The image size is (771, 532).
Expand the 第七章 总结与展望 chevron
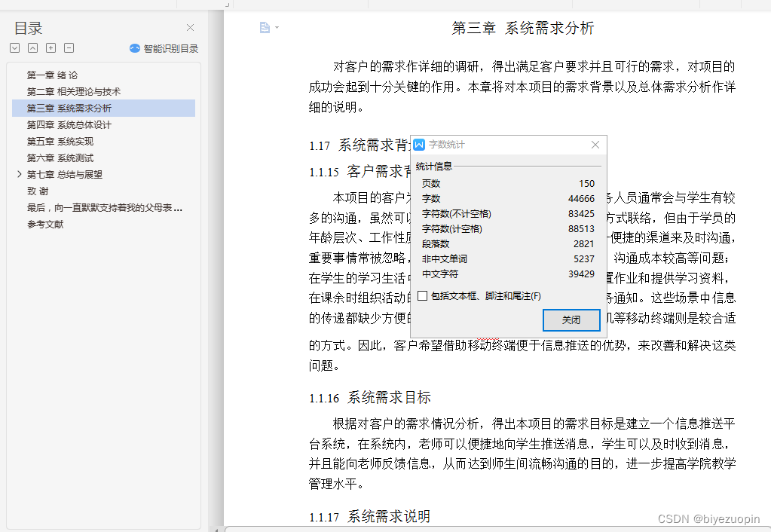pos(19,174)
